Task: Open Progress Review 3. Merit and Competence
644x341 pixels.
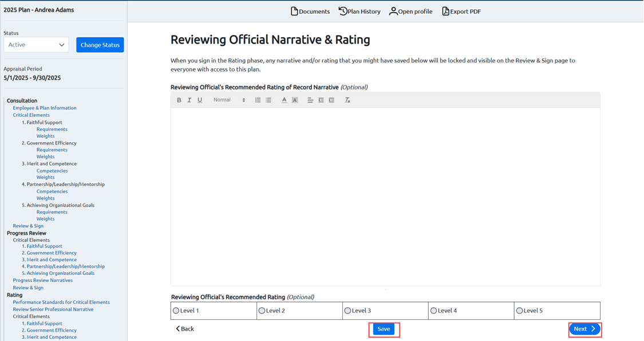Action: pos(49,260)
